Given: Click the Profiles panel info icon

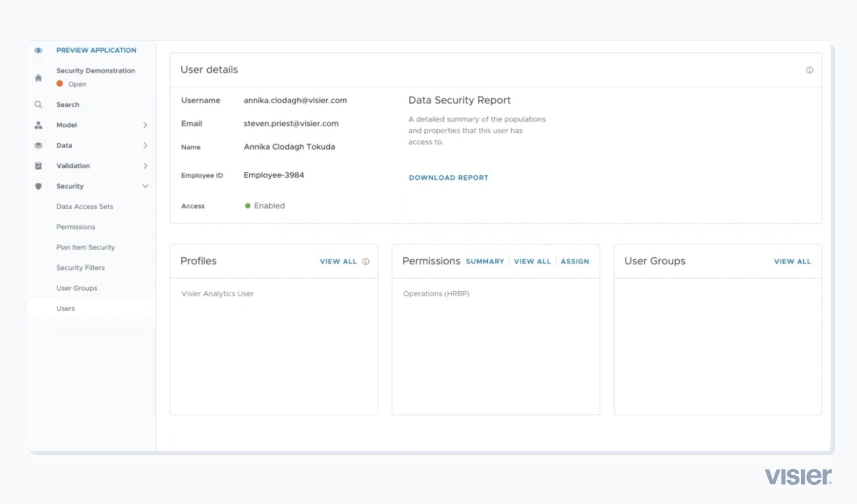Looking at the screenshot, I should point(366,261).
